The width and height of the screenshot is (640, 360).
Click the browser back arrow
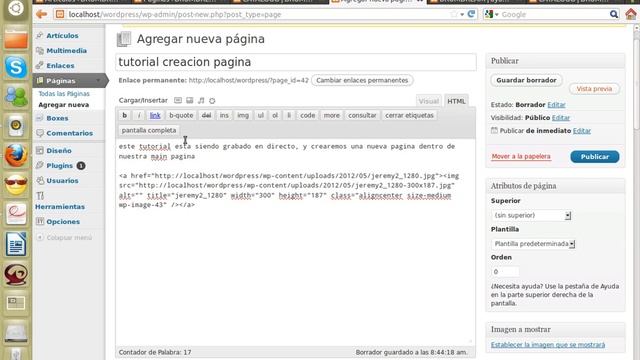coord(41,14)
